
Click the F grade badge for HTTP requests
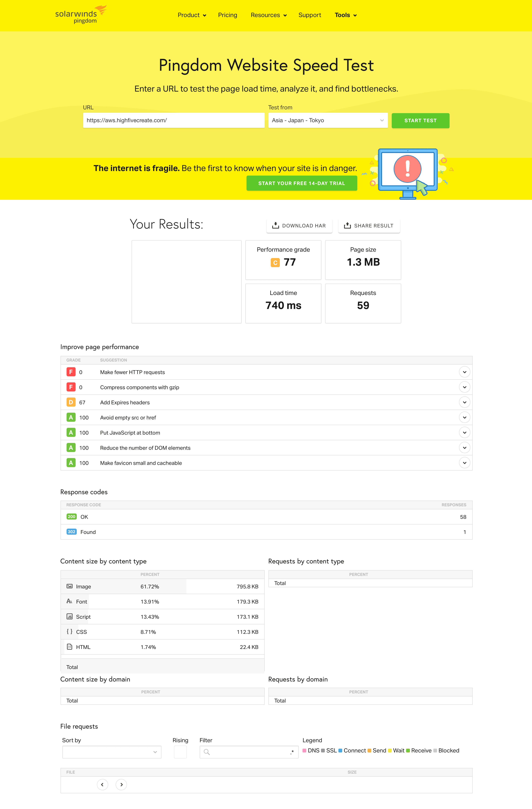point(71,372)
